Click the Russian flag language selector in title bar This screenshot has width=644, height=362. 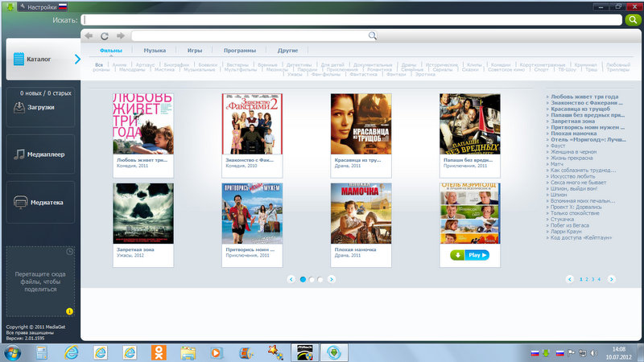[x=63, y=6]
